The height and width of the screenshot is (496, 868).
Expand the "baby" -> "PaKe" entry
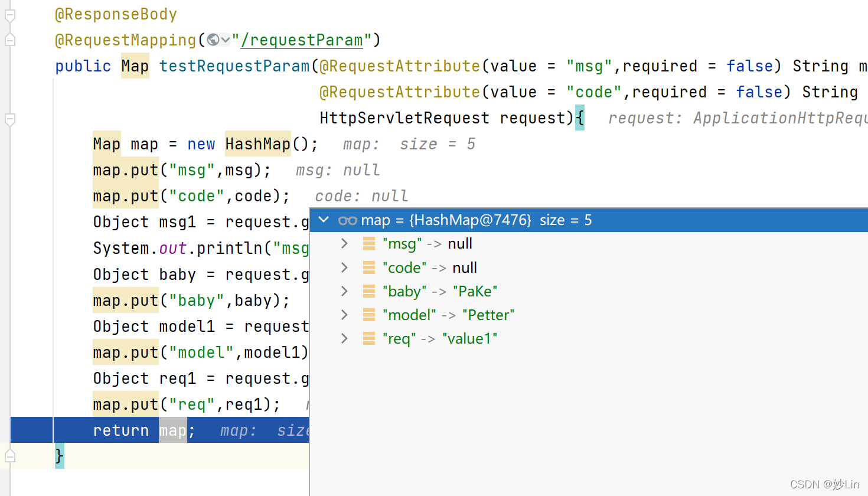pos(344,291)
